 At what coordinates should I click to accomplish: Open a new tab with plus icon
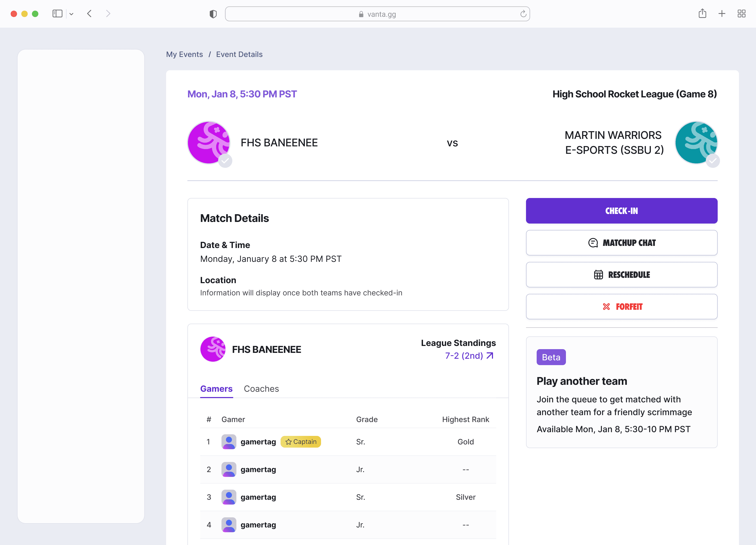click(722, 14)
